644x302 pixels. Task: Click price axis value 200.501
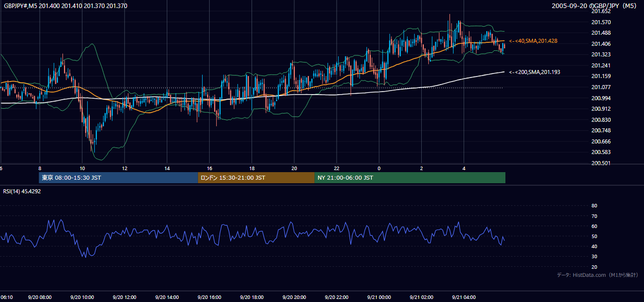pos(601,163)
